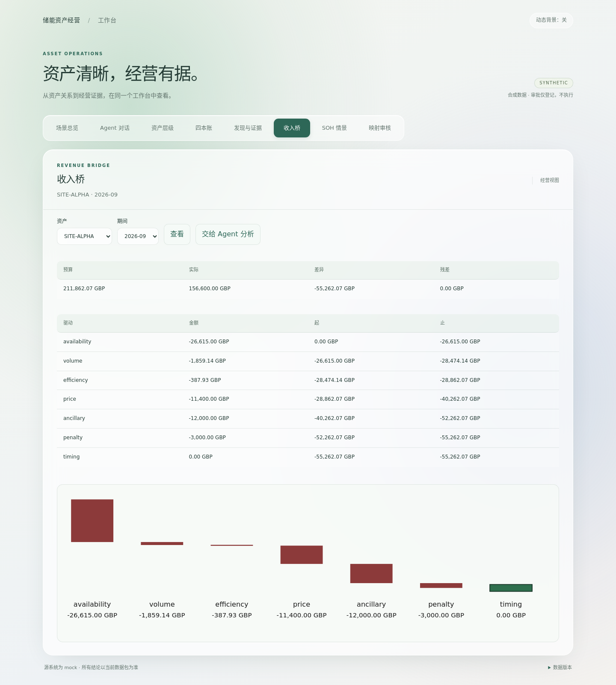Click the availability waterfall bar
This screenshot has height=685, width=616.
(92, 521)
